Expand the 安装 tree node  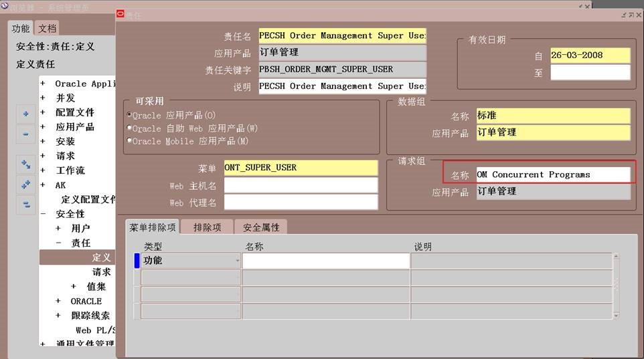42,141
